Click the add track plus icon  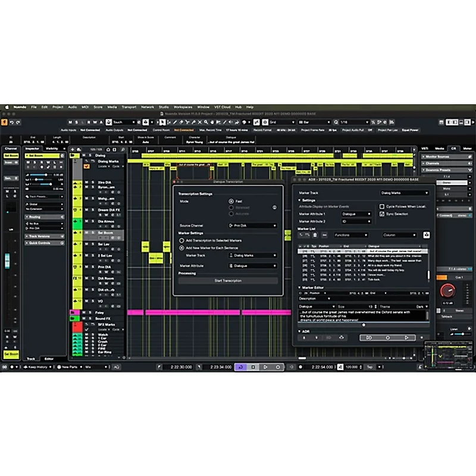pos(73,149)
